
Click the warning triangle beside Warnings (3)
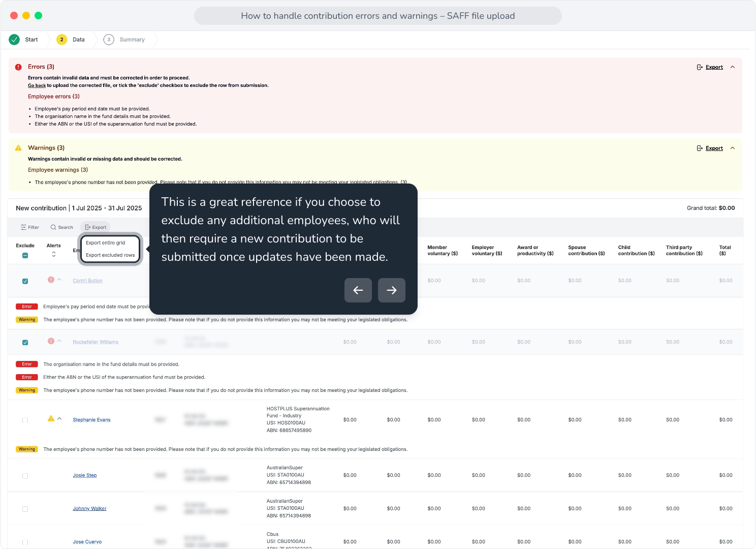[18, 148]
